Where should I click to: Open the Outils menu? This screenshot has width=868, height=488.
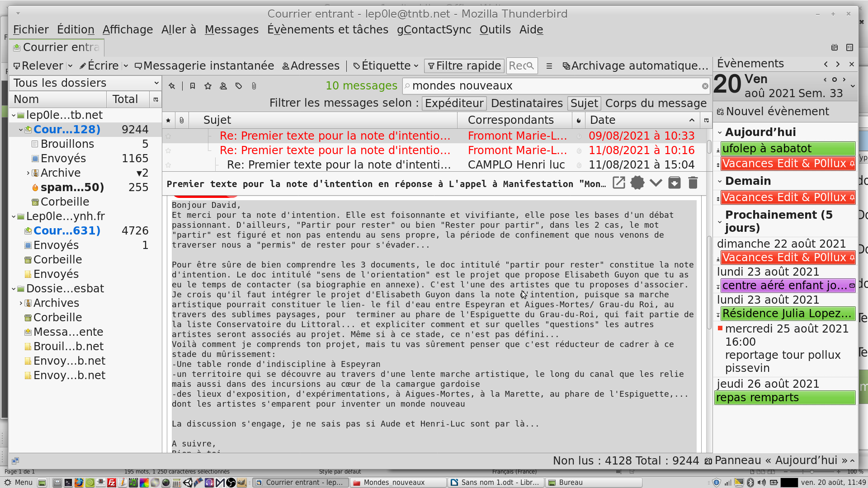[x=495, y=30]
